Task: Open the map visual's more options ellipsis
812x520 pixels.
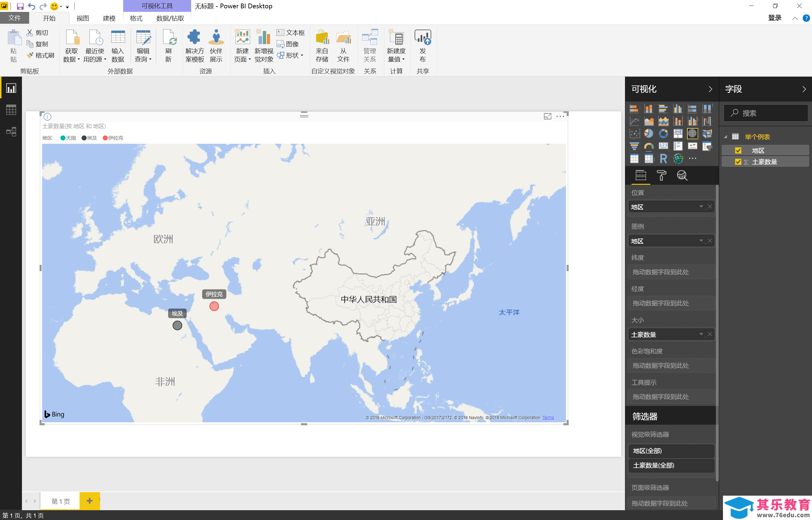Action: (560, 116)
